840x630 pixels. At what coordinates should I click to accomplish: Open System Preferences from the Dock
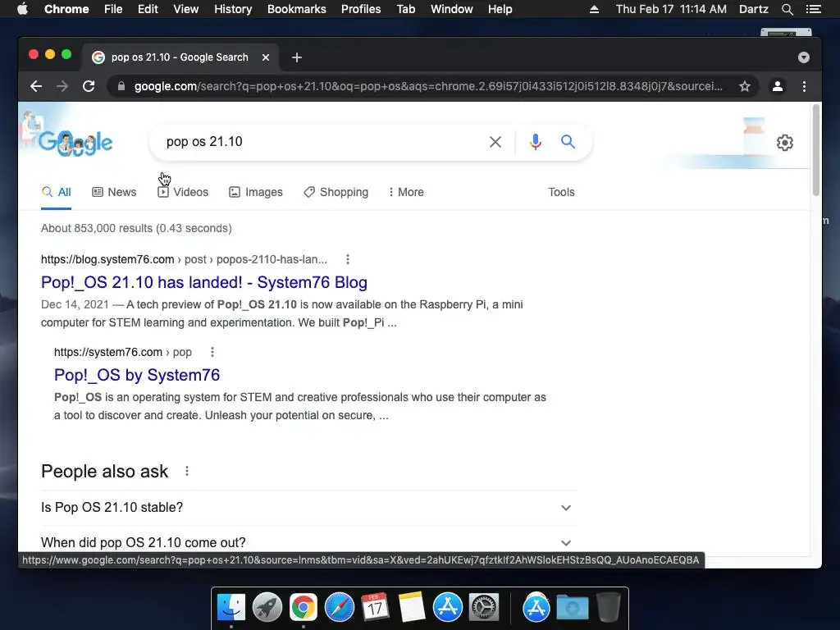484,608
